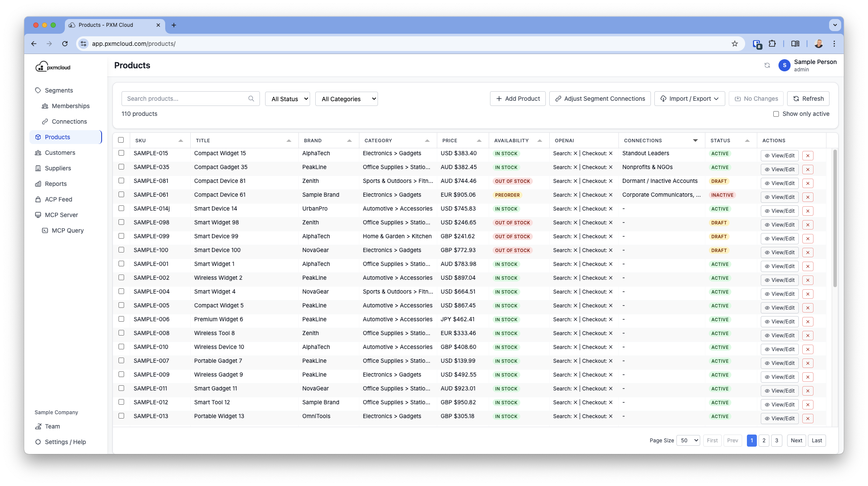868x486 pixels.
Task: Click the Add Product button
Action: (518, 99)
